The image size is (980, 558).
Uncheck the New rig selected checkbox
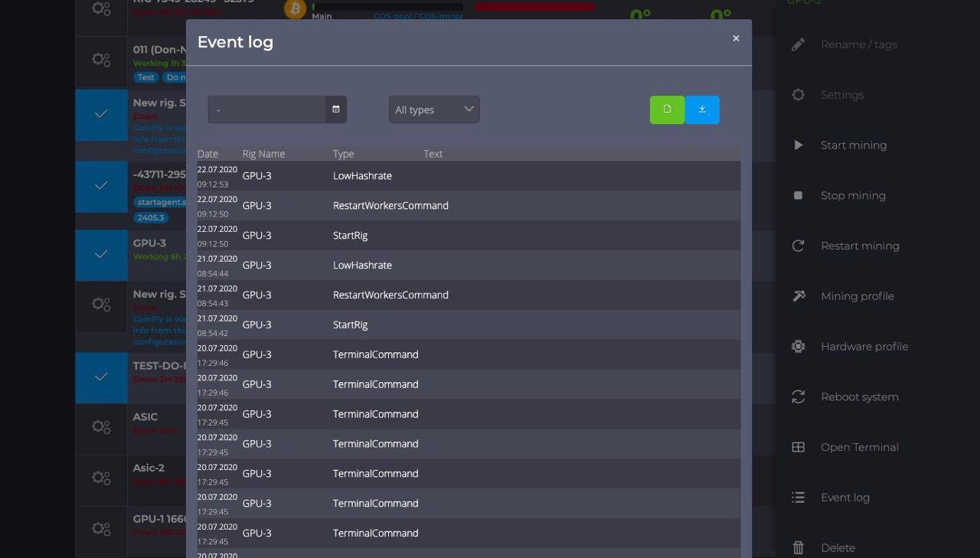101,114
